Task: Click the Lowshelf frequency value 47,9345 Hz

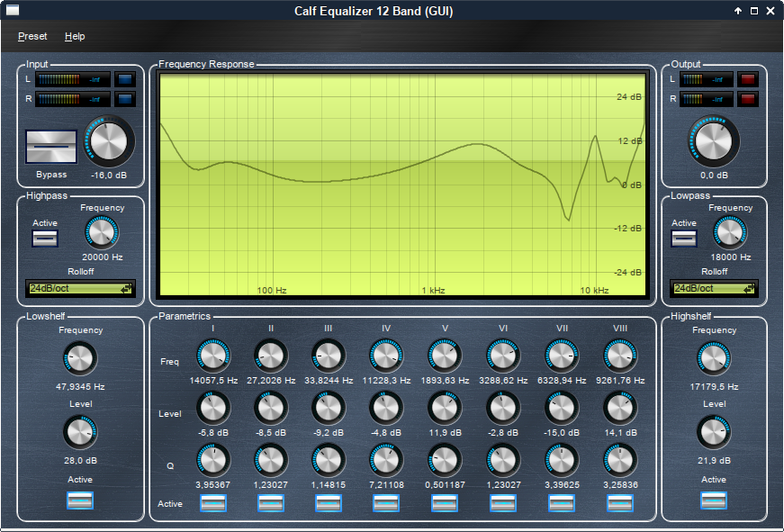Action: (x=80, y=387)
